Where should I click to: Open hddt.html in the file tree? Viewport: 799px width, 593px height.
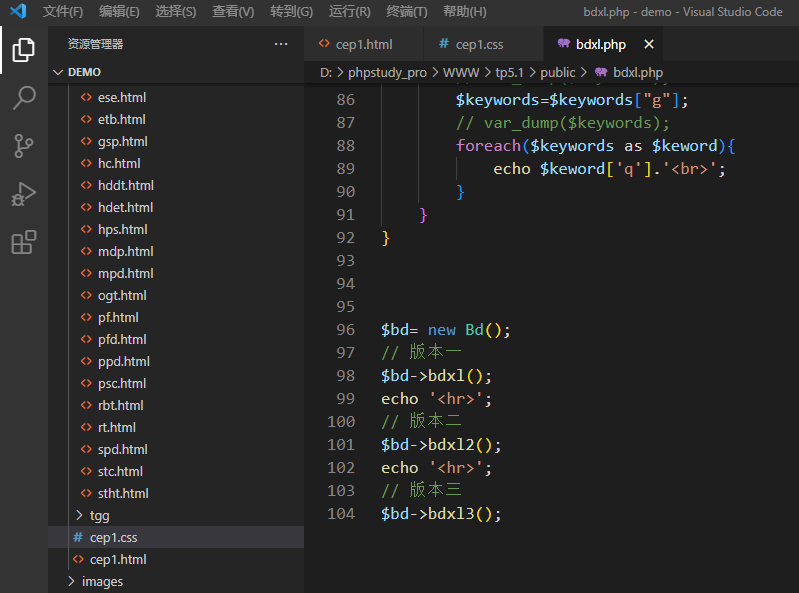[x=176, y=185]
